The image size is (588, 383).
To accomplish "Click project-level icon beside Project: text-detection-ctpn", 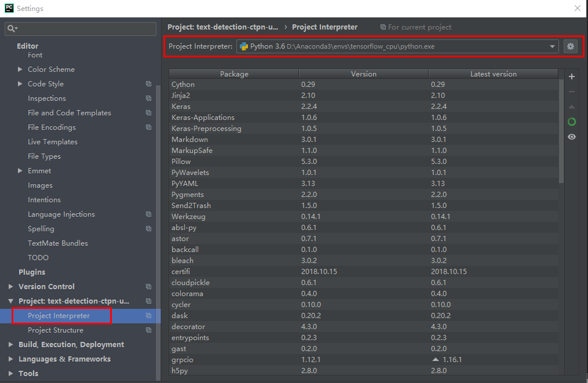I will pos(148,301).
